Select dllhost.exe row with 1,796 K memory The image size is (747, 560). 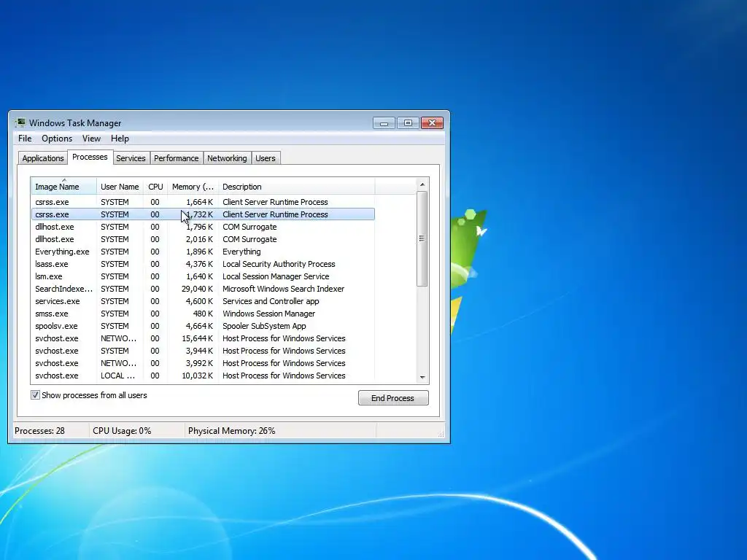click(203, 227)
